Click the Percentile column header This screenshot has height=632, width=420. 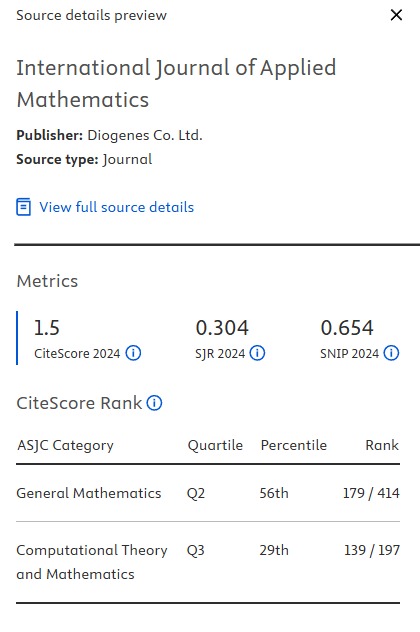[294, 445]
